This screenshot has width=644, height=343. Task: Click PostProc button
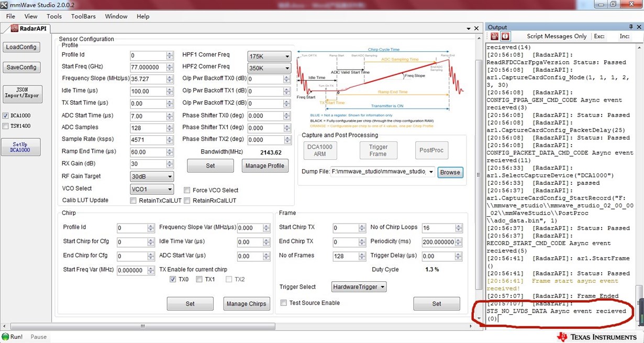click(431, 150)
